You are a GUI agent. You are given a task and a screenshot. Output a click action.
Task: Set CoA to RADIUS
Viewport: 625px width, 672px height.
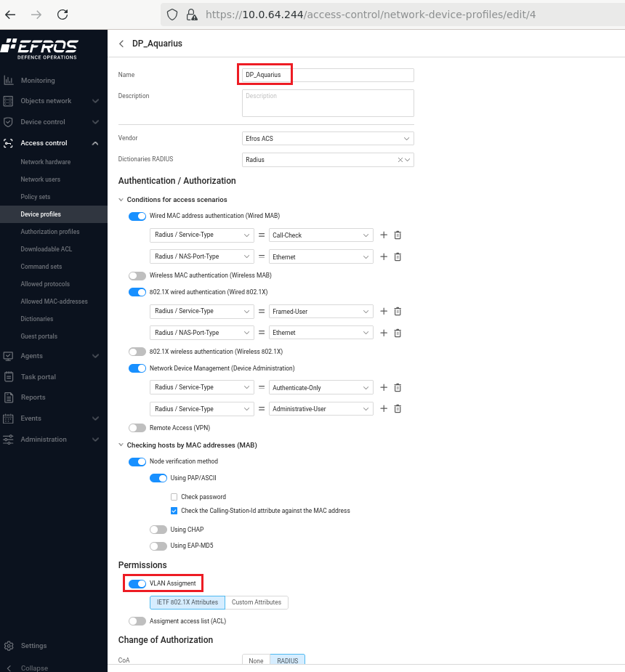click(287, 660)
